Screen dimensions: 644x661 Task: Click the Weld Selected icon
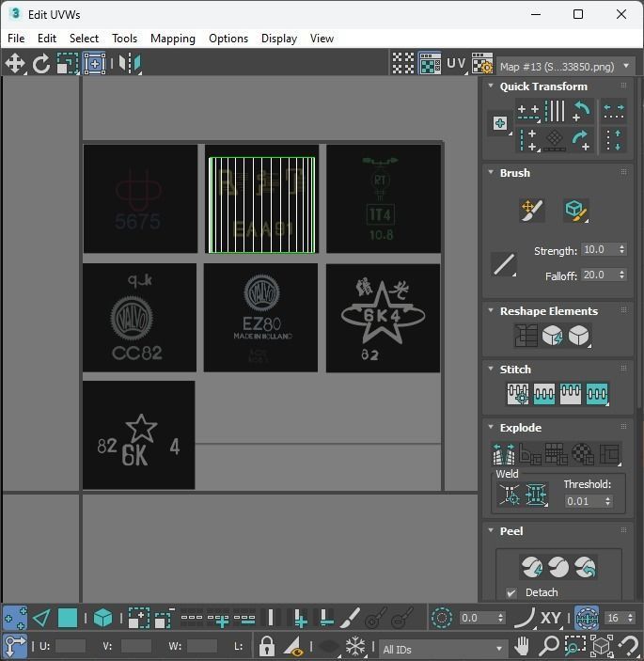point(536,494)
